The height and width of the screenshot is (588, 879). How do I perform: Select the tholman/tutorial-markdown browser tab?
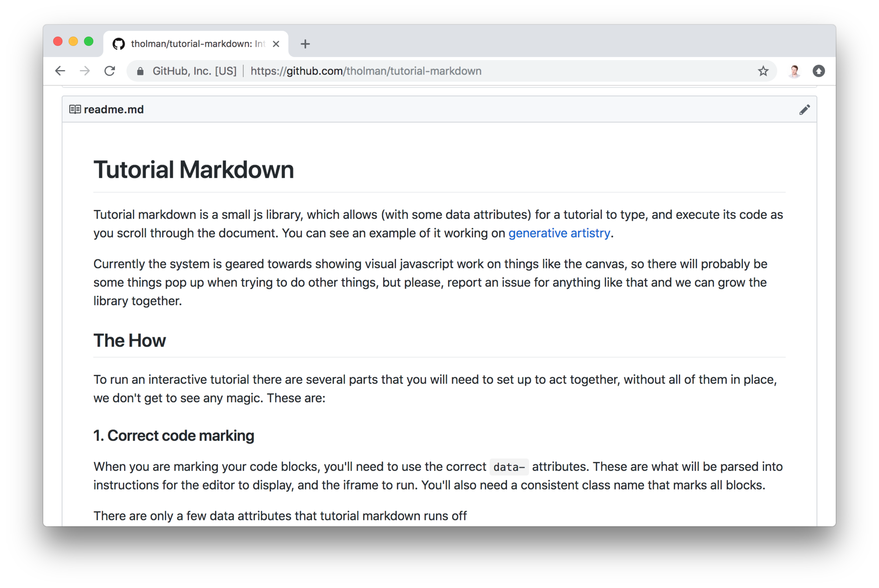(x=197, y=44)
